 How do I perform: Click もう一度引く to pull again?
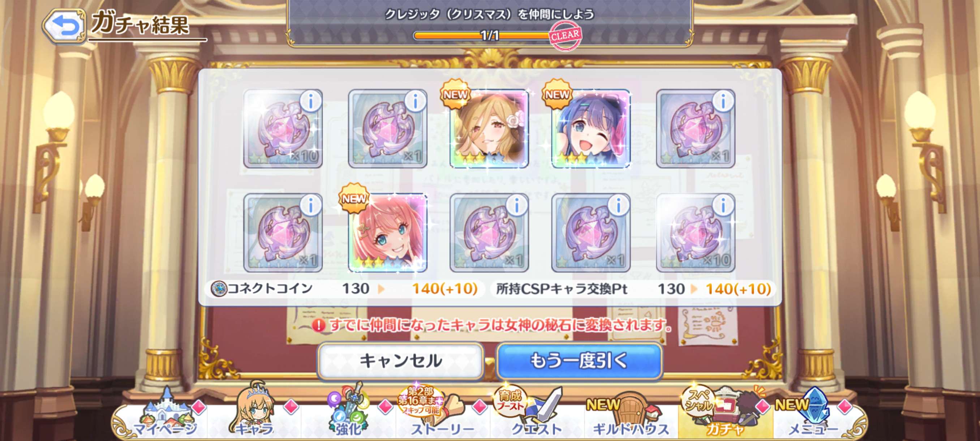tap(579, 361)
